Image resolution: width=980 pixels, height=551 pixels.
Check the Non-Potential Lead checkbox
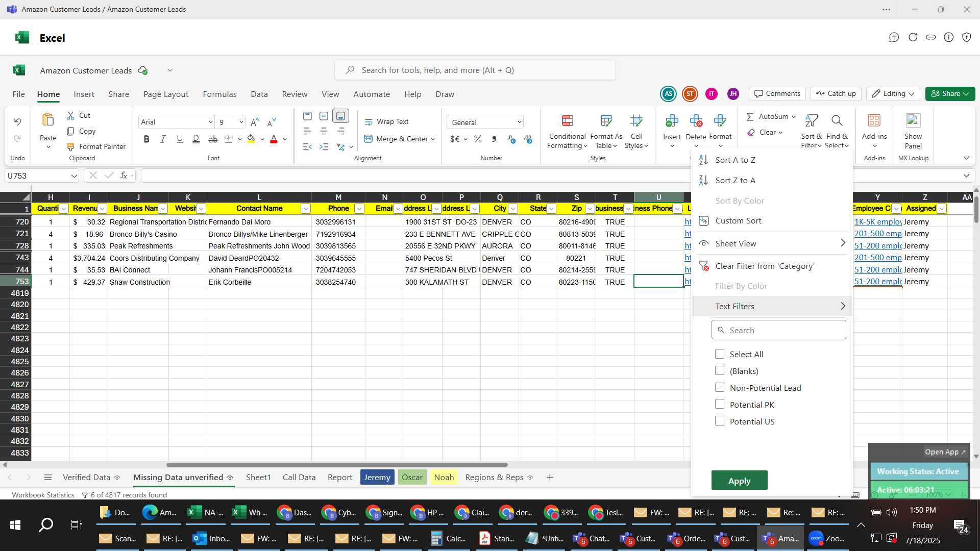tap(720, 387)
